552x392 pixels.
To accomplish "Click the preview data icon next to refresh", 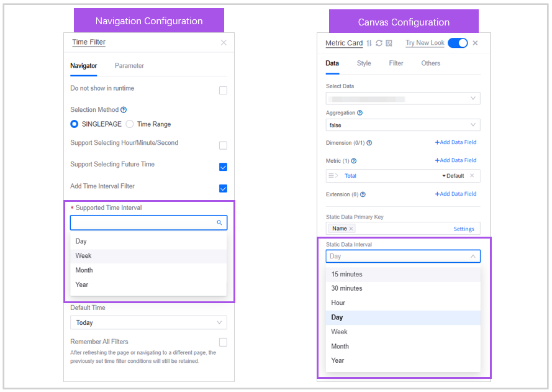I will [x=389, y=43].
